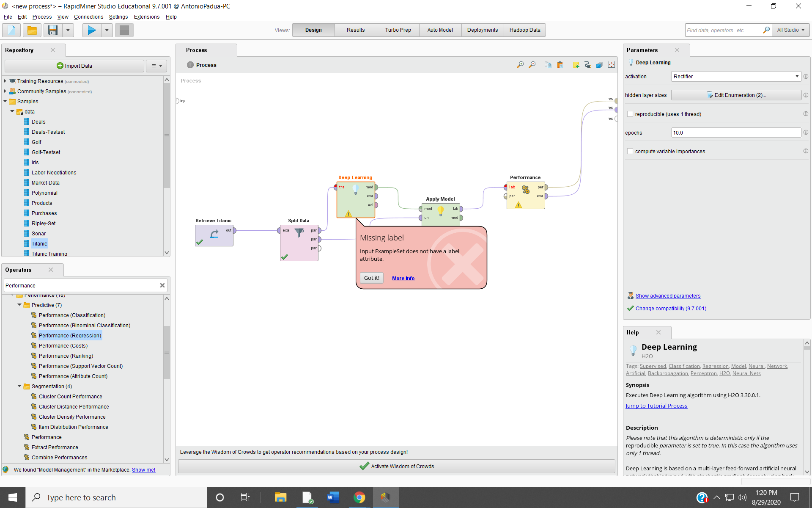
Task: Zoom out on the process canvas
Action: coord(532,65)
